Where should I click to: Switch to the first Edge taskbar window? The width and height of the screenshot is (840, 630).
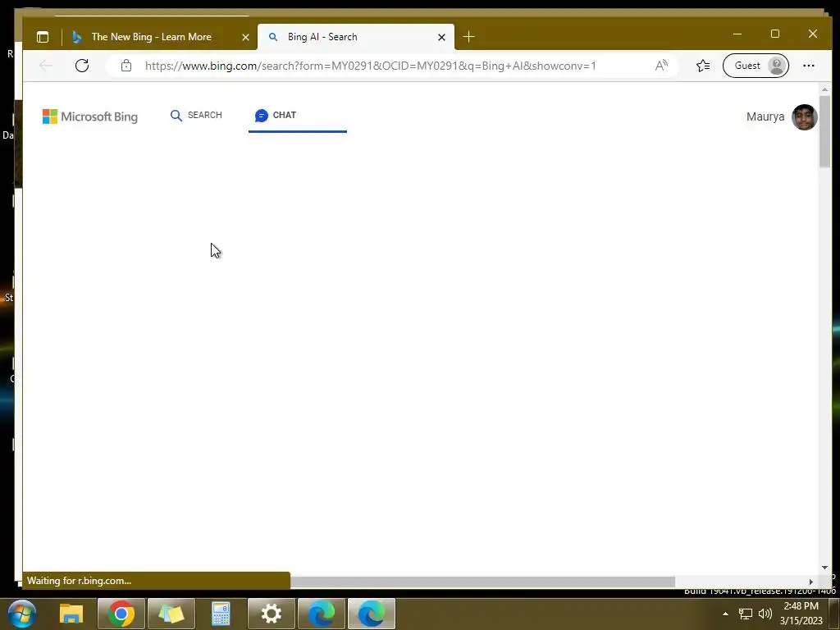(321, 614)
